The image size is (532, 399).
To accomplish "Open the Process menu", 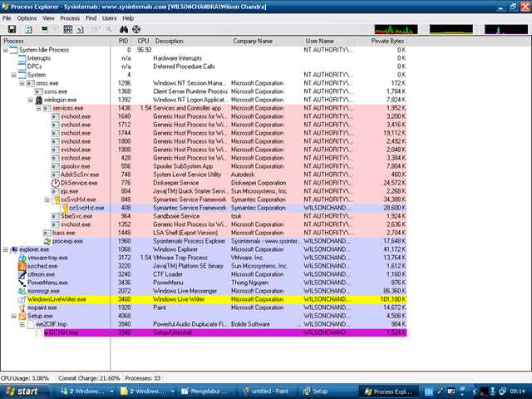I will (71, 17).
